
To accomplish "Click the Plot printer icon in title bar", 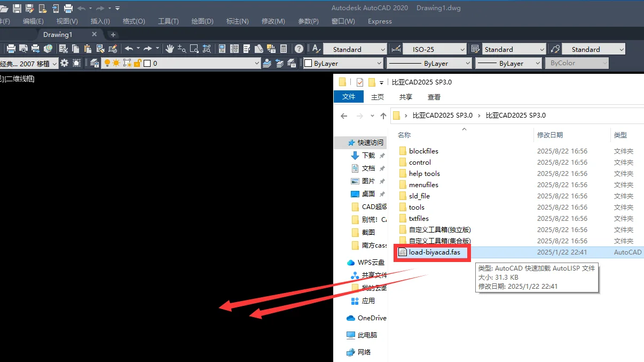I will (x=68, y=8).
